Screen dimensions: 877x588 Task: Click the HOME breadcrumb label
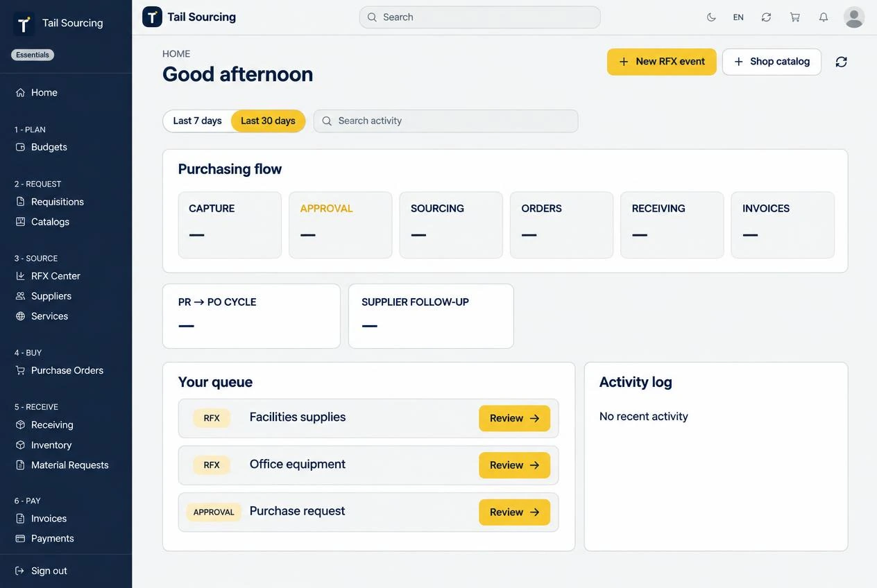pyautogui.click(x=176, y=54)
